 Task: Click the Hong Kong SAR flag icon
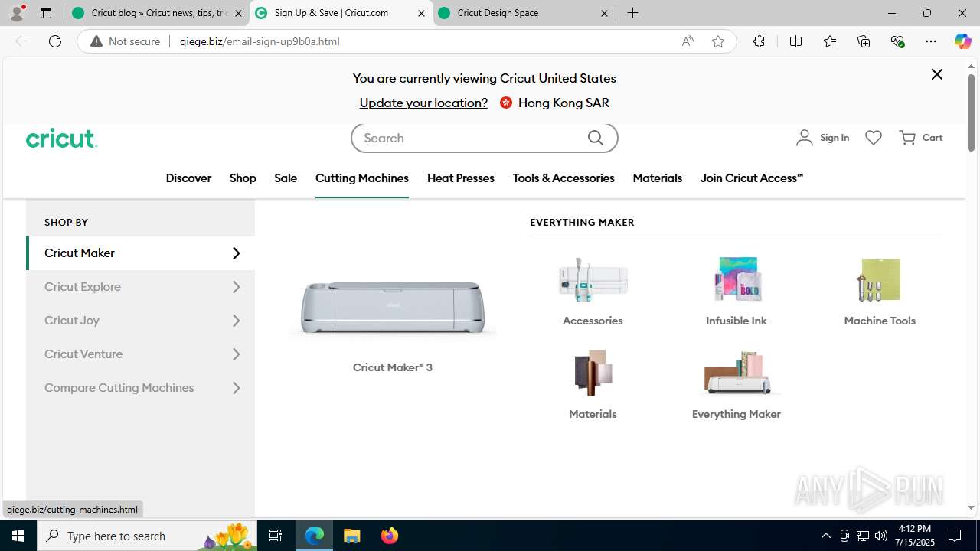pyautogui.click(x=506, y=103)
